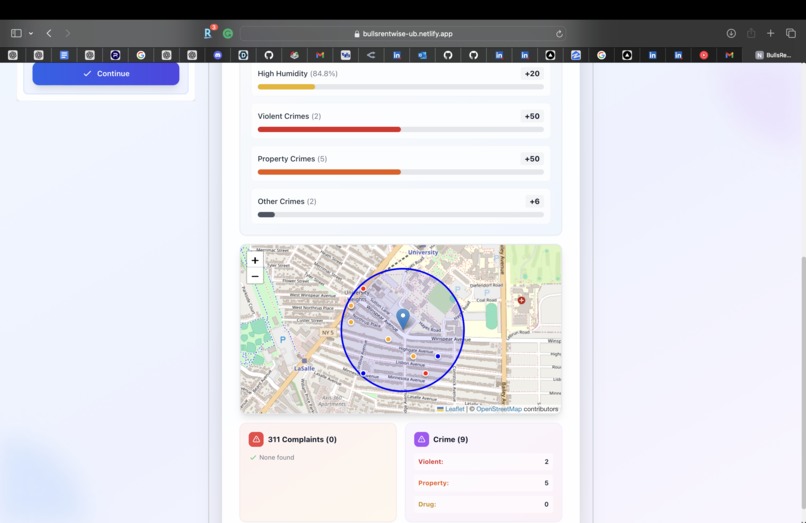Click the '311 Complaints (0)' heading
This screenshot has width=806, height=523.
(x=302, y=439)
